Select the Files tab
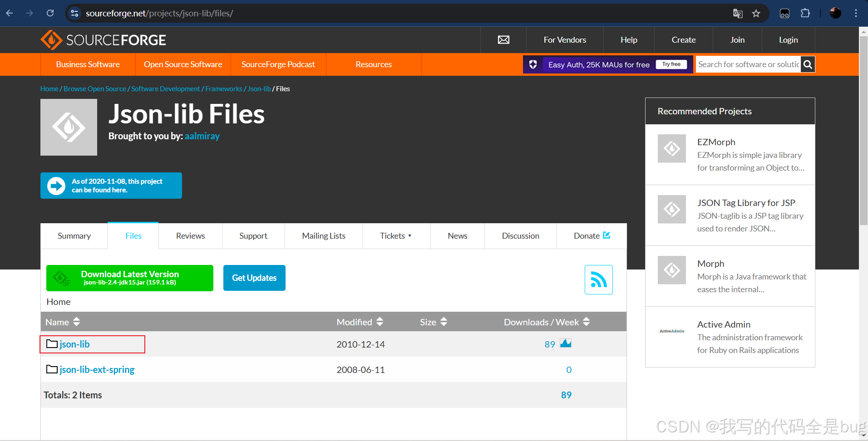The width and height of the screenshot is (868, 441). click(x=133, y=236)
